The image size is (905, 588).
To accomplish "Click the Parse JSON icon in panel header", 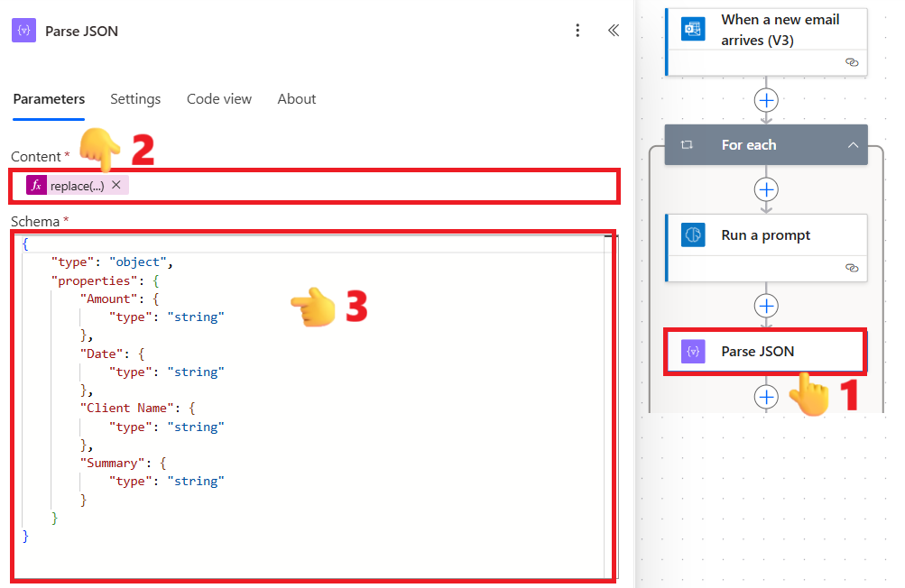I will coord(23,31).
